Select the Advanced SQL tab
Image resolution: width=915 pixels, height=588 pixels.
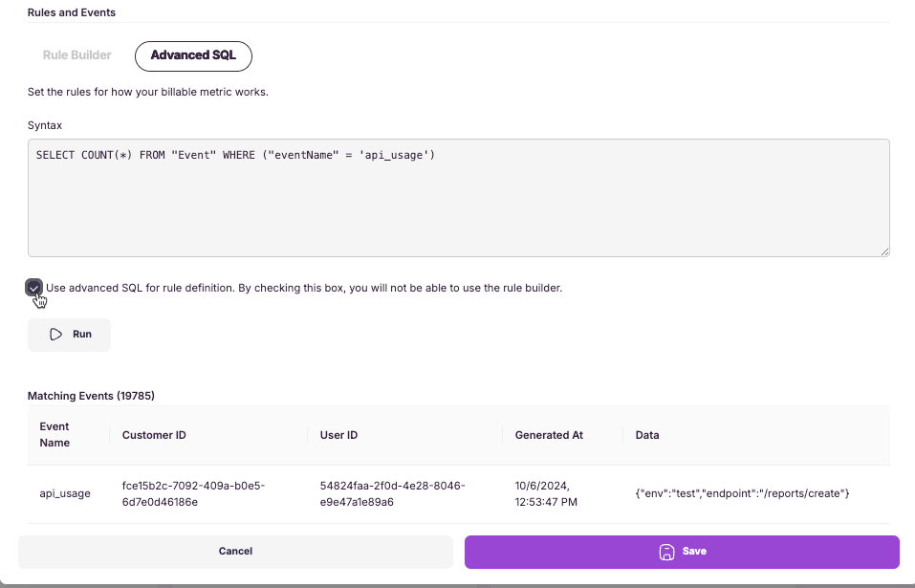tap(193, 56)
